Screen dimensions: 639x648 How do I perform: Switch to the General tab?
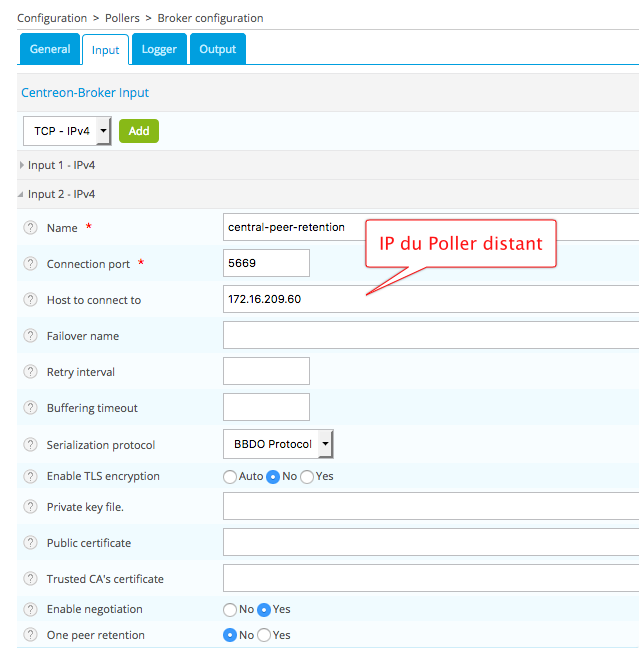49,49
